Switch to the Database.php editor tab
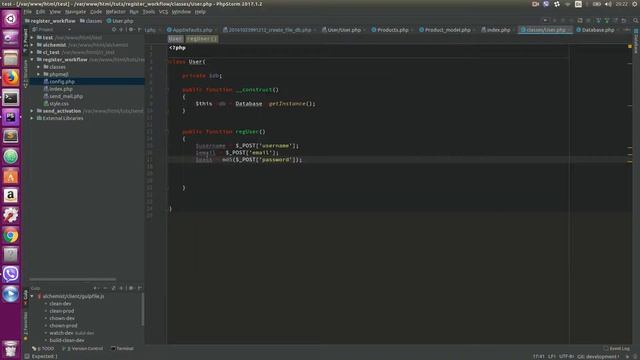Screen dimensions: 640x360 pos(598,30)
